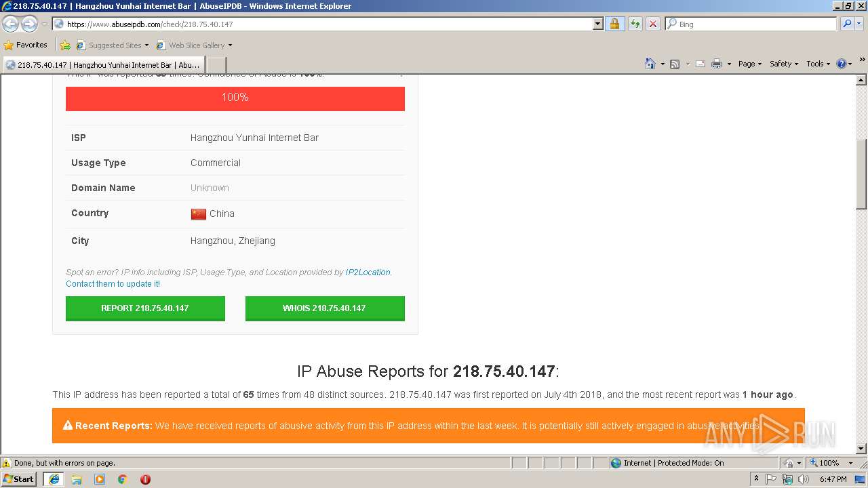Image resolution: width=868 pixels, height=488 pixels.
Task: Click the network tray icon
Action: click(x=787, y=479)
